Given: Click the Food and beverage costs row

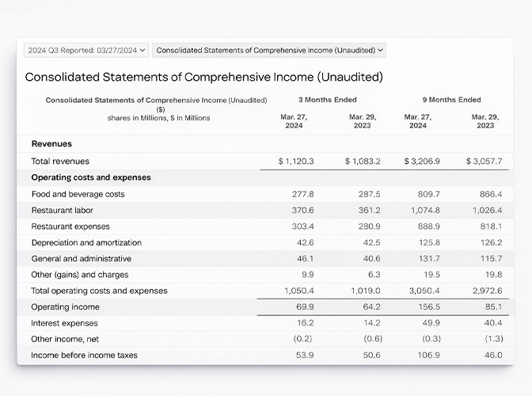Looking at the screenshot, I should point(78,194).
